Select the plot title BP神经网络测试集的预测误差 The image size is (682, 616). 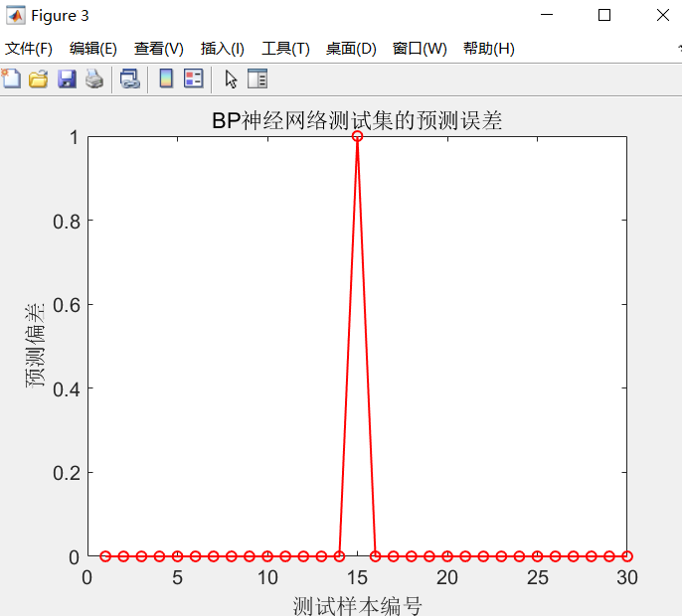(x=357, y=120)
